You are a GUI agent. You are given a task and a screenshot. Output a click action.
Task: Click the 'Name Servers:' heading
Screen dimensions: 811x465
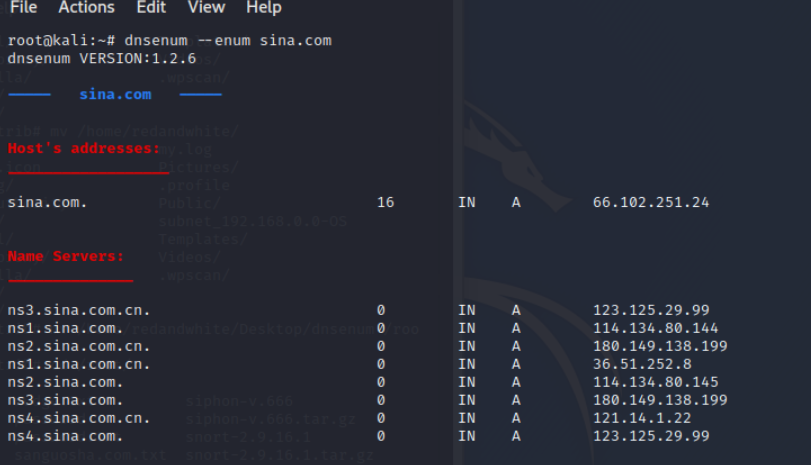[66, 256]
